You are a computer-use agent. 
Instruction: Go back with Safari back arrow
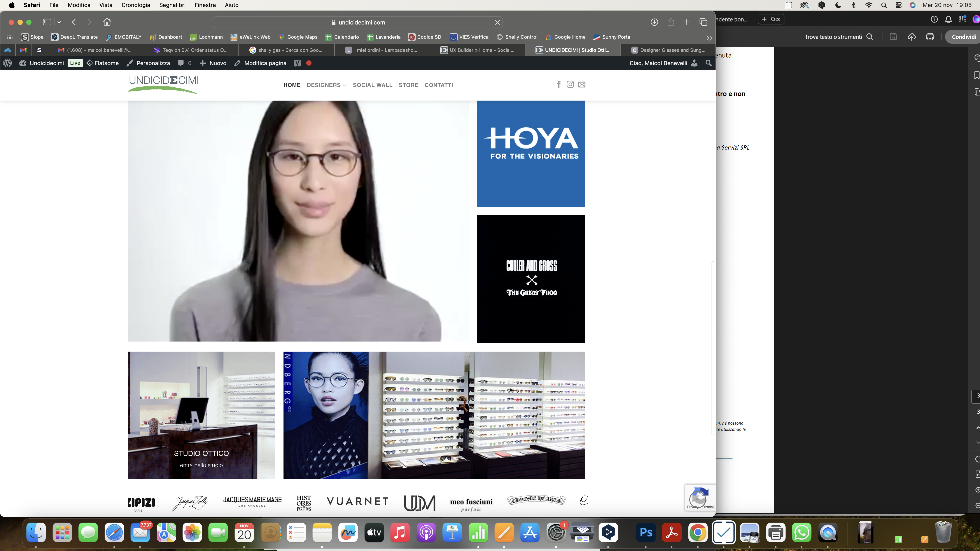coord(74,22)
